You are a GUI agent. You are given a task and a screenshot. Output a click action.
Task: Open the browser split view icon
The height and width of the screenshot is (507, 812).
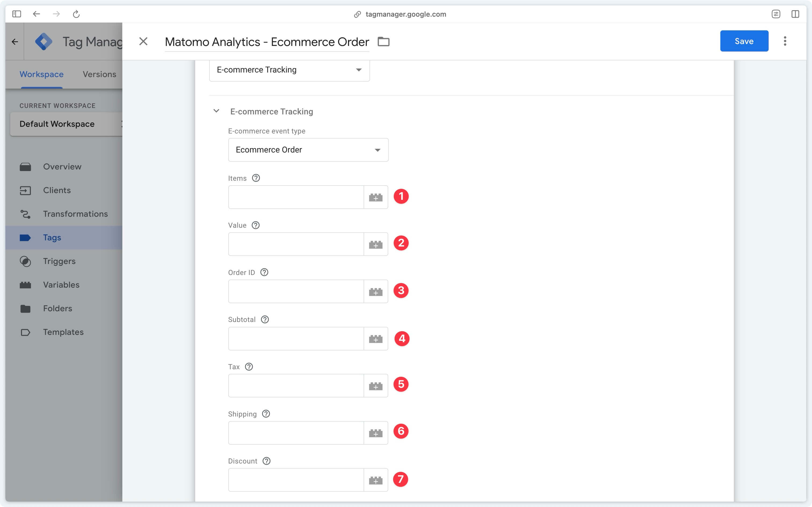pyautogui.click(x=795, y=14)
